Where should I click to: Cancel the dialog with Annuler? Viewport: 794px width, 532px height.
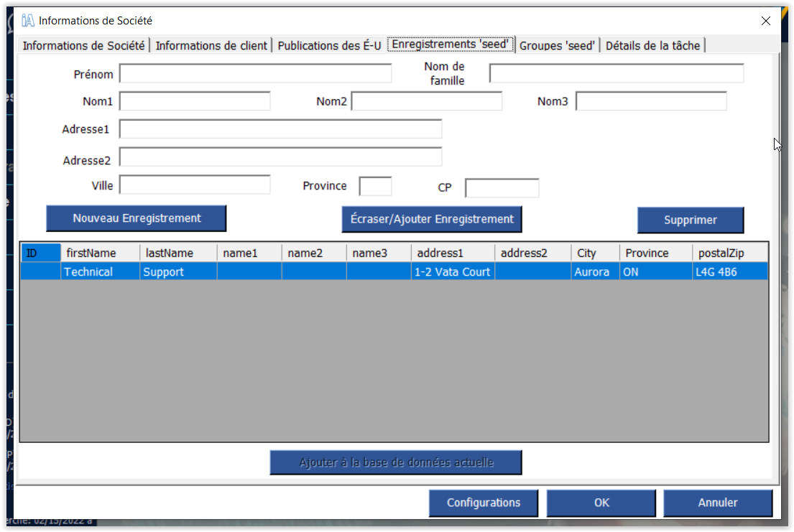point(717,503)
